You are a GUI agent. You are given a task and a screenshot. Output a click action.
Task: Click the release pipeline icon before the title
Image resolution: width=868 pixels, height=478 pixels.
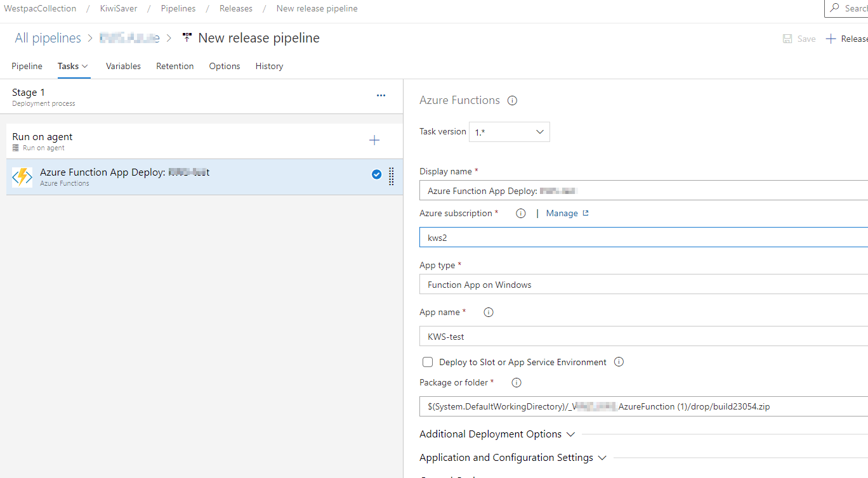click(x=187, y=38)
